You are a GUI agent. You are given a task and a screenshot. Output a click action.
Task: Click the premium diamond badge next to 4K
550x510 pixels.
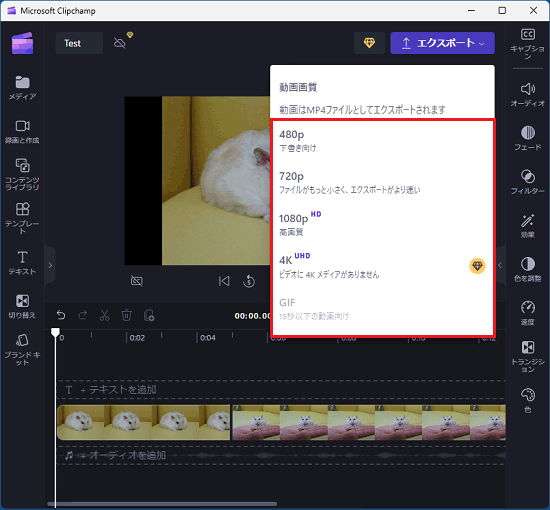(x=477, y=266)
